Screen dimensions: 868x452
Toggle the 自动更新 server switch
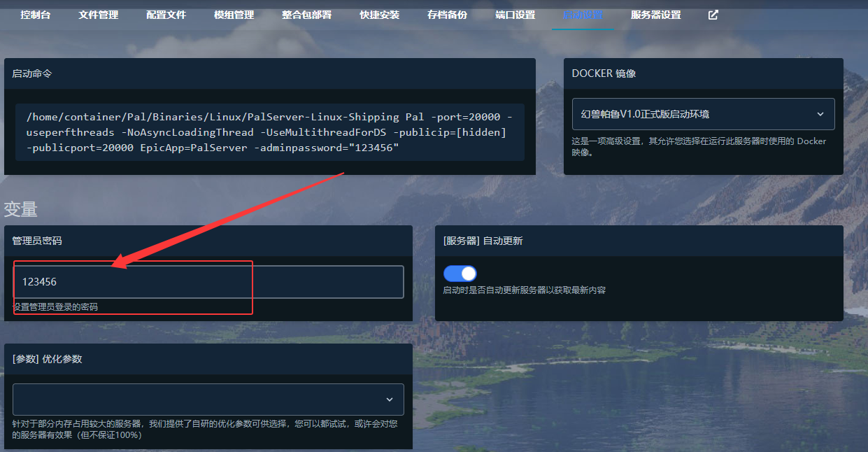(460, 274)
